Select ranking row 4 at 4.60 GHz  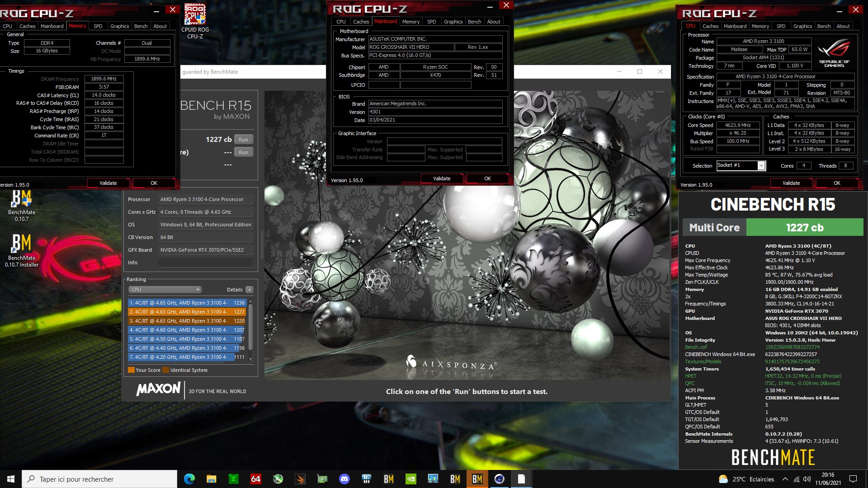(187, 330)
